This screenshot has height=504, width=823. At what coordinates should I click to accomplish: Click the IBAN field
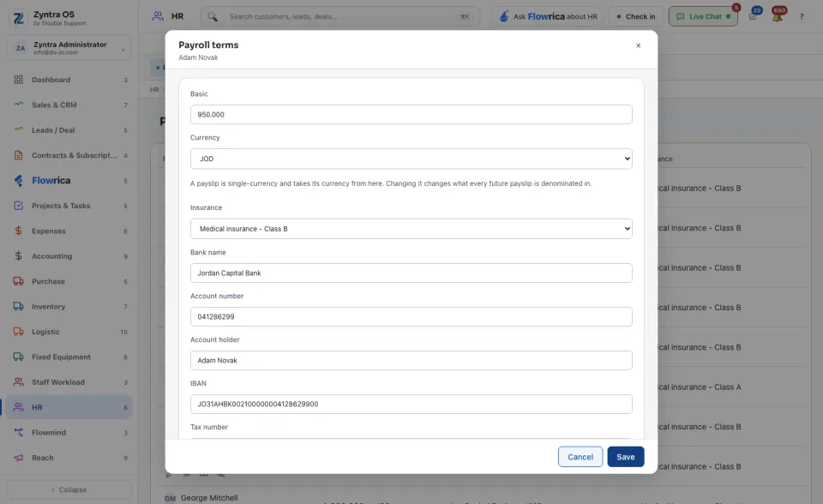[411, 405]
